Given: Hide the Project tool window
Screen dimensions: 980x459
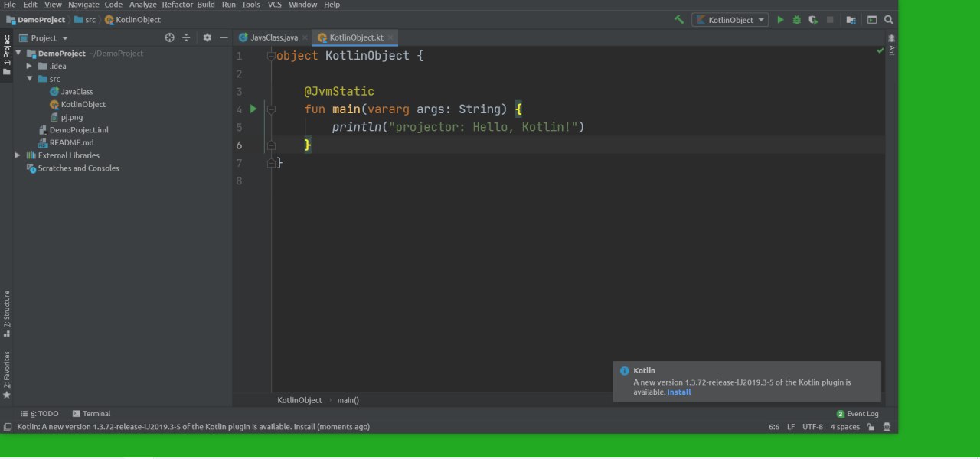Looking at the screenshot, I should [x=224, y=37].
